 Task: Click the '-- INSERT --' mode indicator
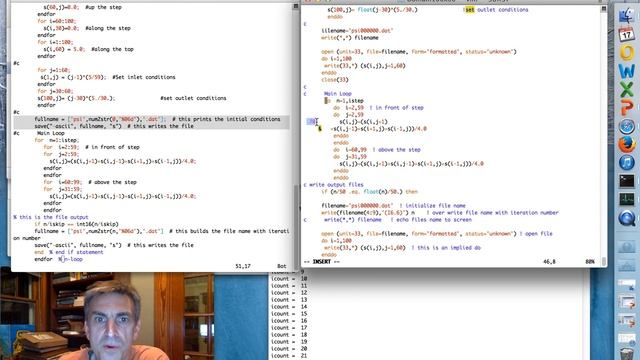322,262
